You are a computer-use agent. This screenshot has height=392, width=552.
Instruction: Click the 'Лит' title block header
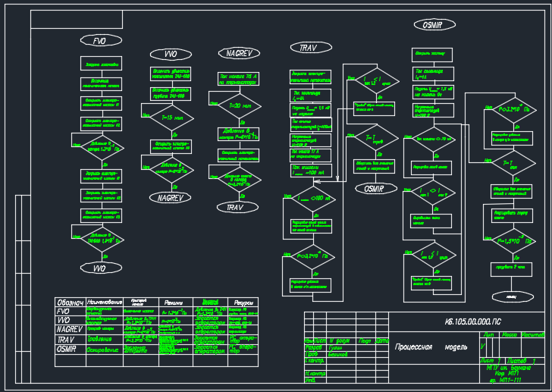(x=489, y=334)
